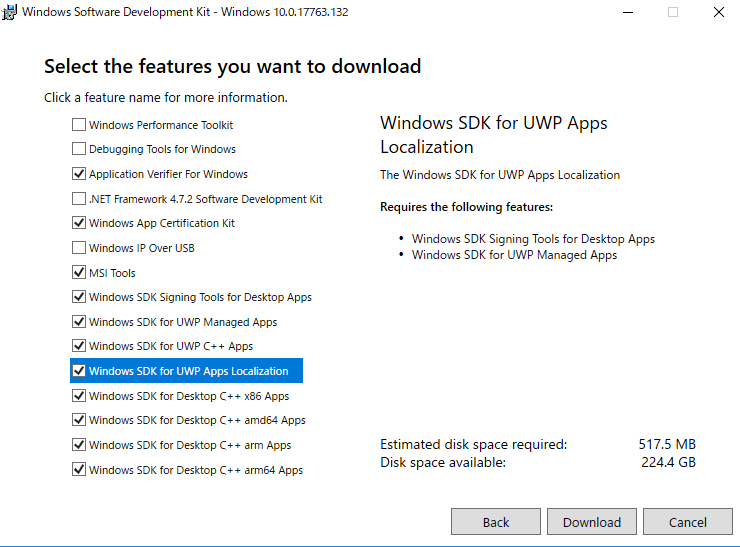The height and width of the screenshot is (547, 740).
Task: Select Windows IP Over USB label
Action: pyautogui.click(x=142, y=248)
